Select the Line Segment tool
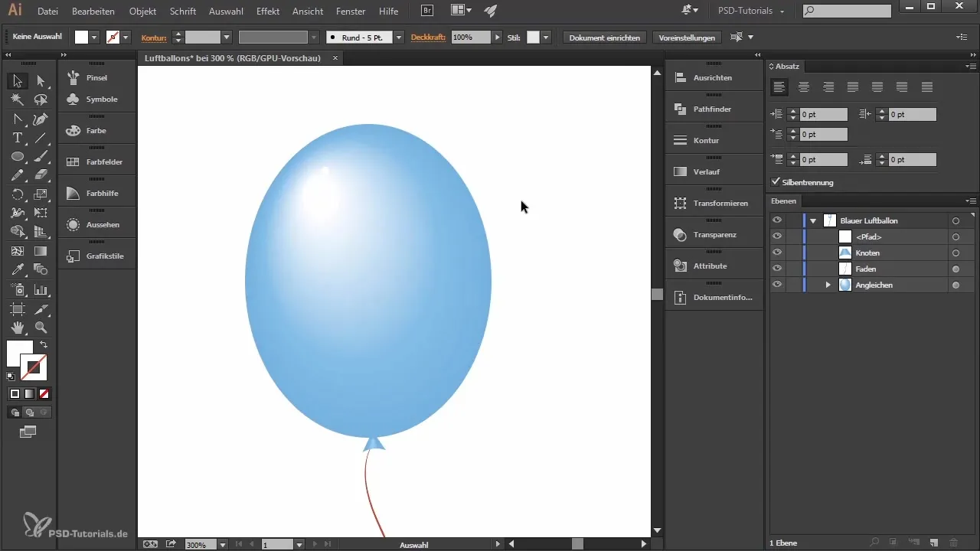The width and height of the screenshot is (980, 551). tap(41, 138)
